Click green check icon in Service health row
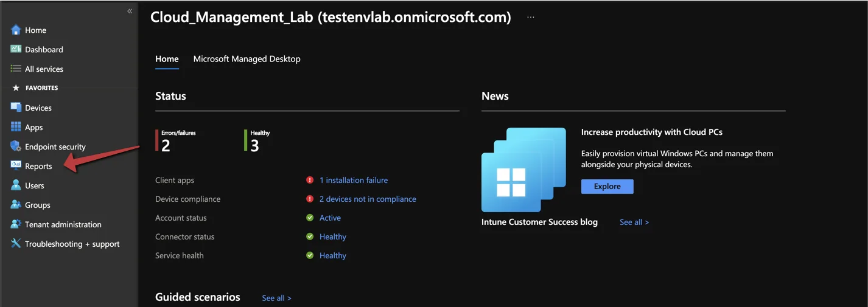Image resolution: width=868 pixels, height=307 pixels. tap(310, 255)
